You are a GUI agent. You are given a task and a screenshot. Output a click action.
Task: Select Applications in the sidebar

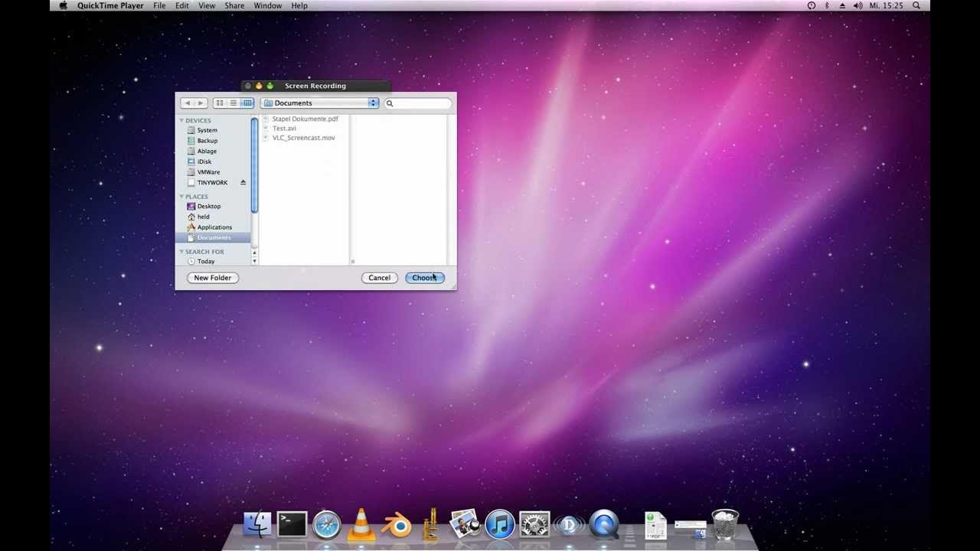point(214,227)
